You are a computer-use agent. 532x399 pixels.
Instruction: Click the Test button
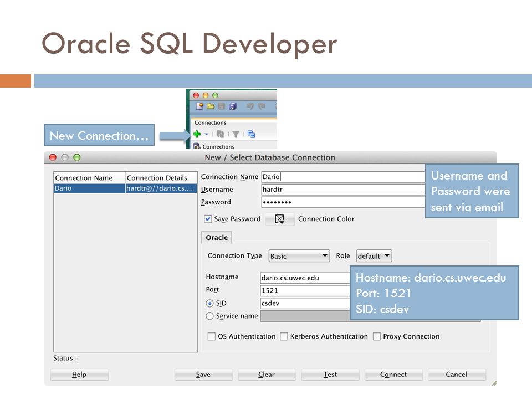(x=330, y=374)
